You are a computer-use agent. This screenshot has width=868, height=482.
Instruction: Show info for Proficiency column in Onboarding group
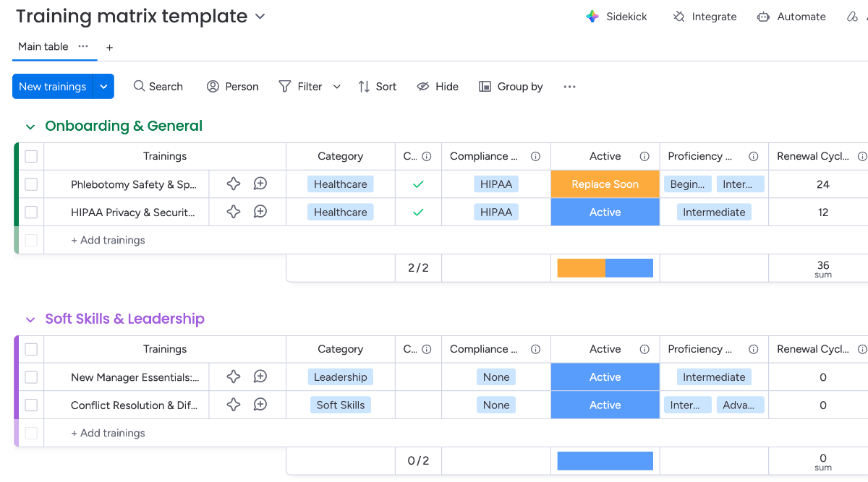(x=753, y=156)
